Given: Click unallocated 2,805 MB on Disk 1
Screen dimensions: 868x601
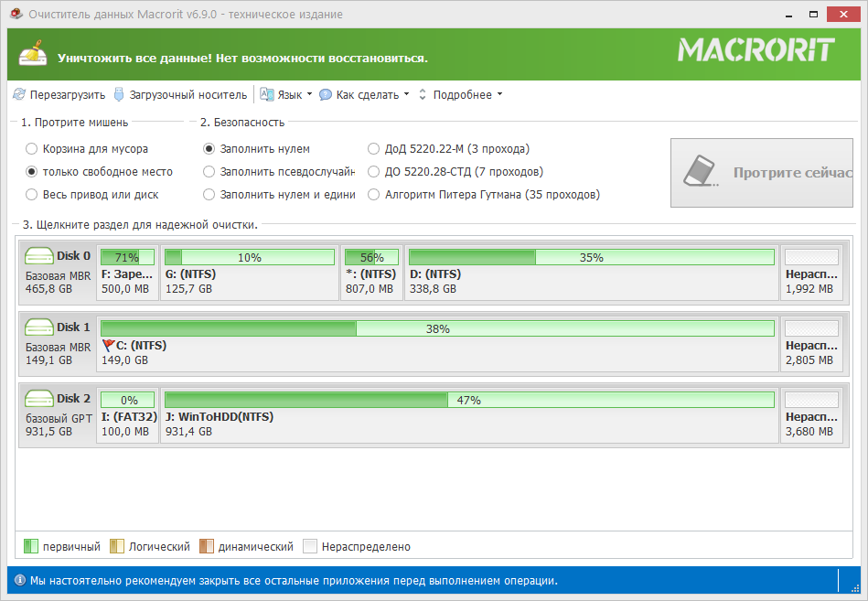Looking at the screenshot, I should coord(811,344).
